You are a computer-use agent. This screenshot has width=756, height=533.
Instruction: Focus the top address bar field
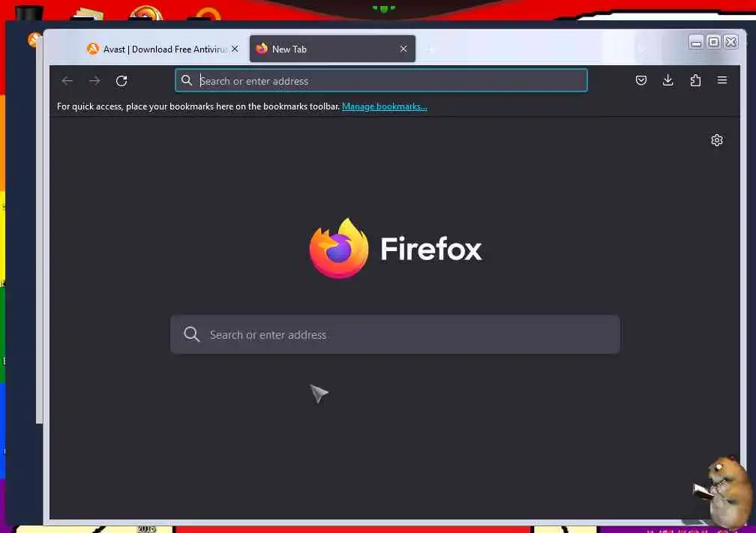[381, 80]
